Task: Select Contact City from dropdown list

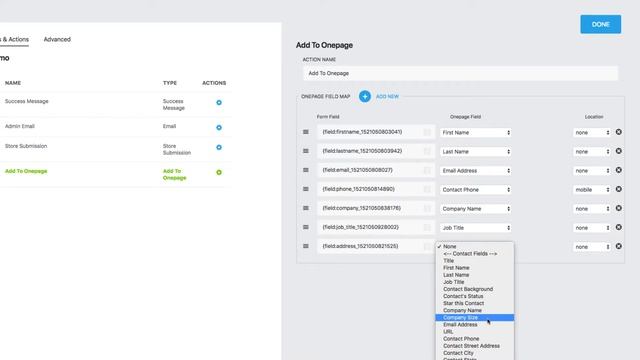Action: 475,353
